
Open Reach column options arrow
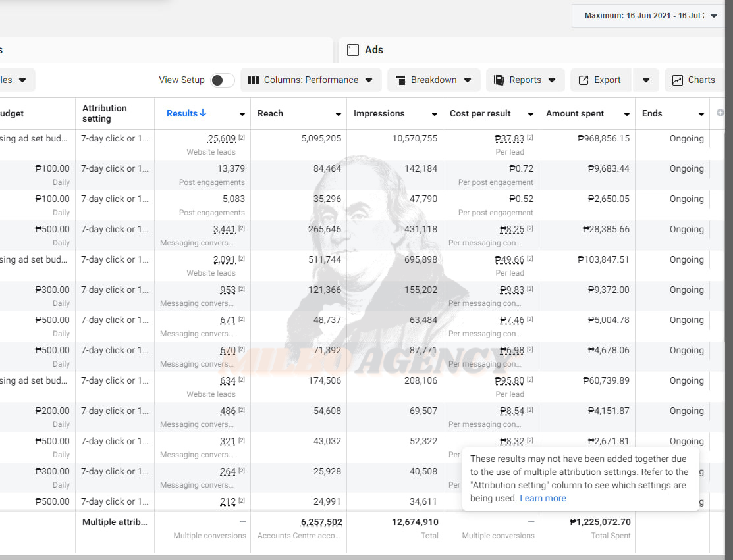(x=339, y=114)
